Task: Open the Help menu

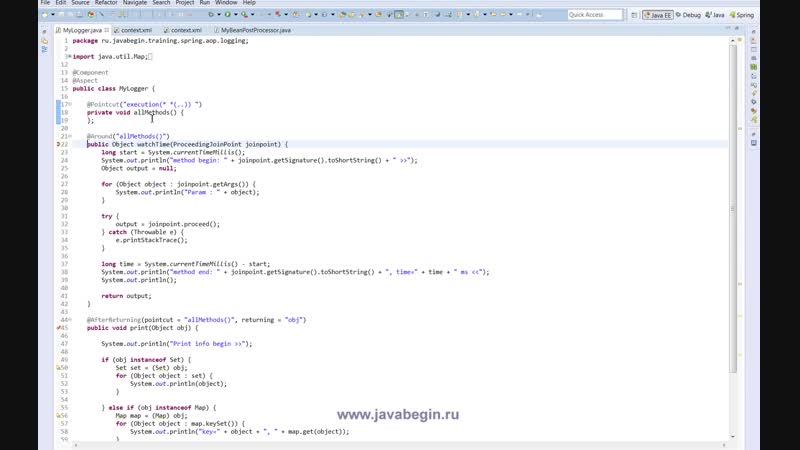Action: coord(249,3)
